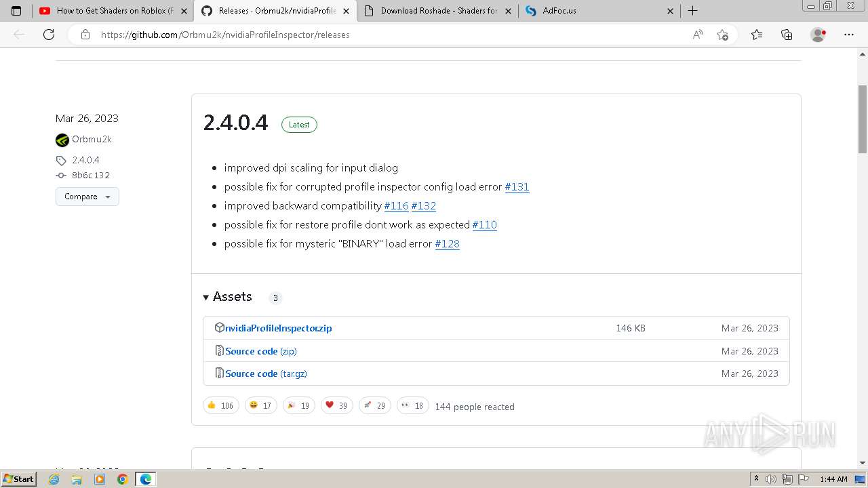
Task: Click 144 people reacted text
Action: tap(475, 407)
